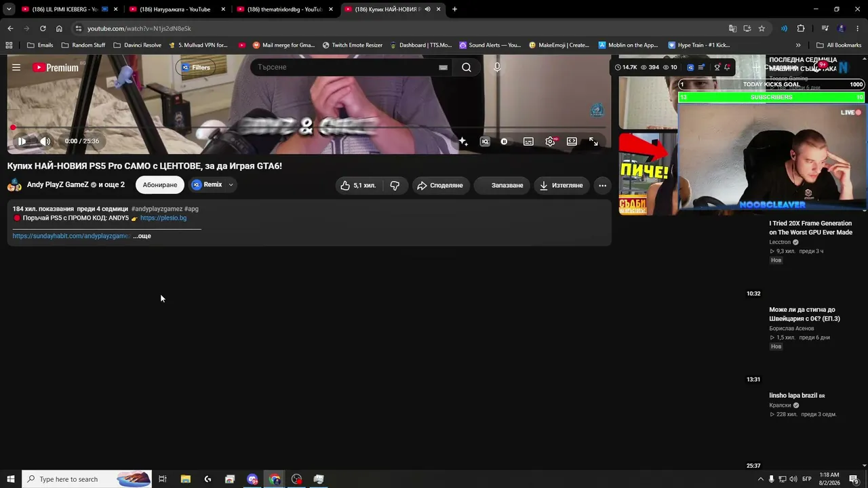
Task: Translate this page icon in address bar
Action: tap(732, 28)
